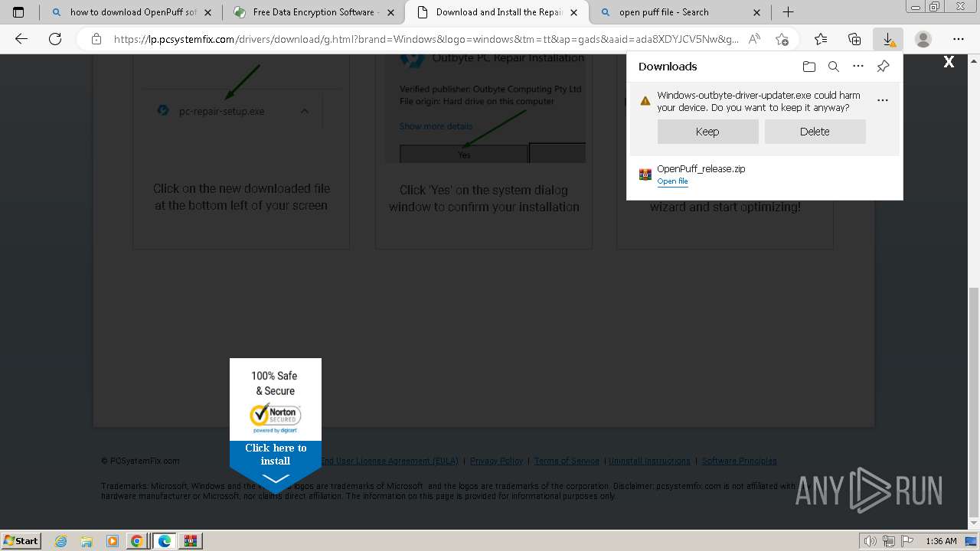Click the 1:36 AM taskbar clock
The height and width of the screenshot is (551, 980).
(941, 541)
